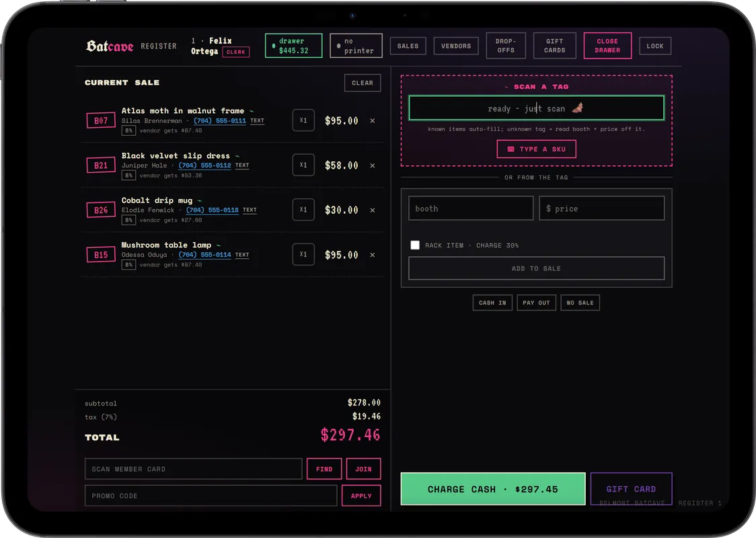Viewport: 756px width, 538px height.
Task: Click 8% commission badge on Mushroom lamp row
Action: coord(128,265)
